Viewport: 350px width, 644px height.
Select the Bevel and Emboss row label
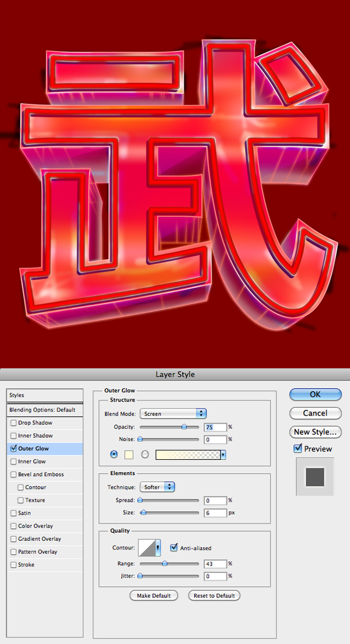(x=41, y=474)
